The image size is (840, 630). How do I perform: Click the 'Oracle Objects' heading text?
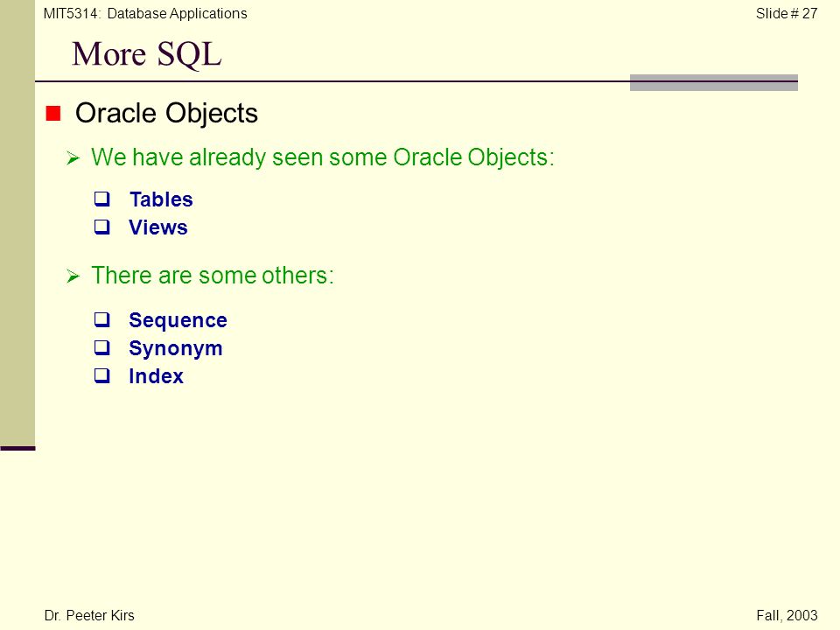pyautogui.click(x=166, y=114)
